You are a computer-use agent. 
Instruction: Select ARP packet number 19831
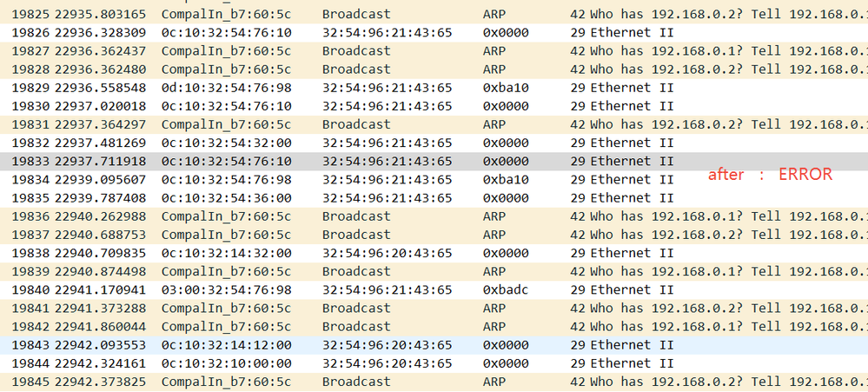[348, 124]
